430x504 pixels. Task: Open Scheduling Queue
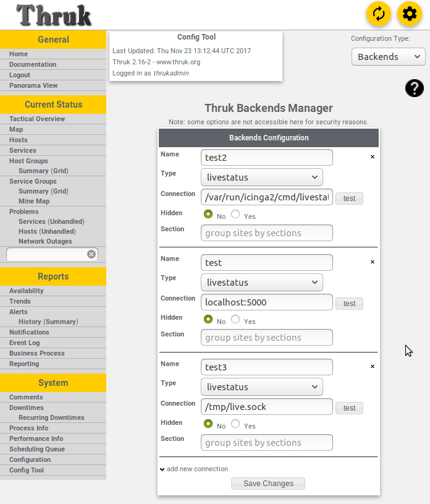[37, 450]
